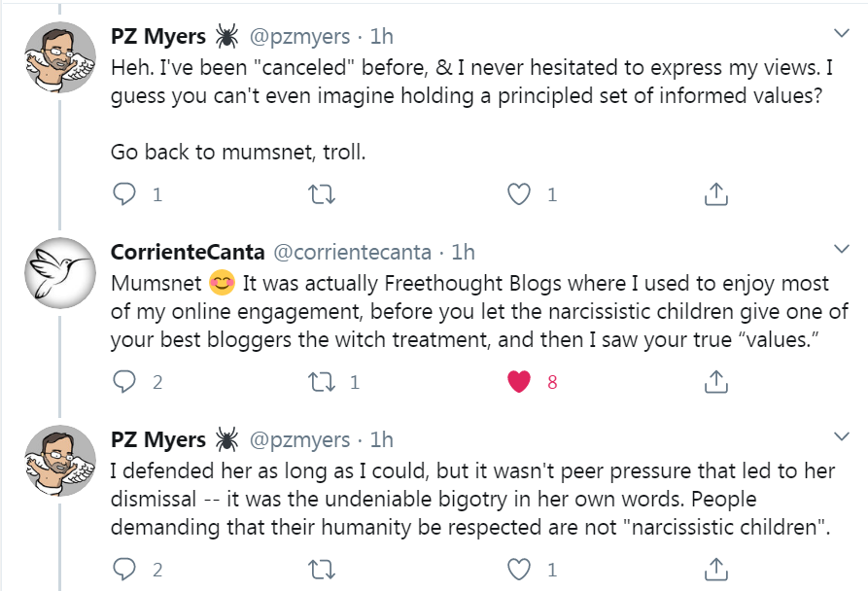868x591 pixels.
Task: Reply to PZ Myers' first tweet
Action: click(124, 194)
